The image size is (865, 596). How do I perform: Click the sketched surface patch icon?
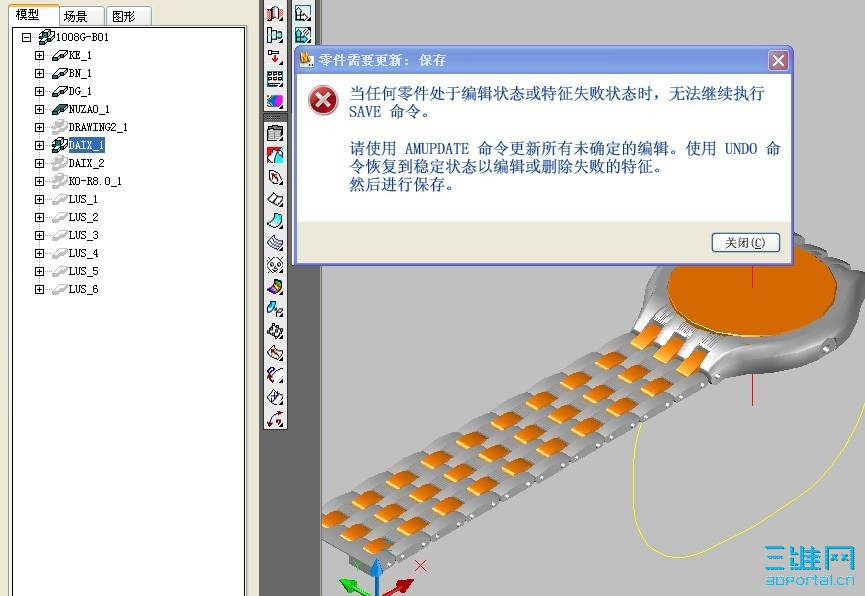pyautogui.click(x=275, y=397)
